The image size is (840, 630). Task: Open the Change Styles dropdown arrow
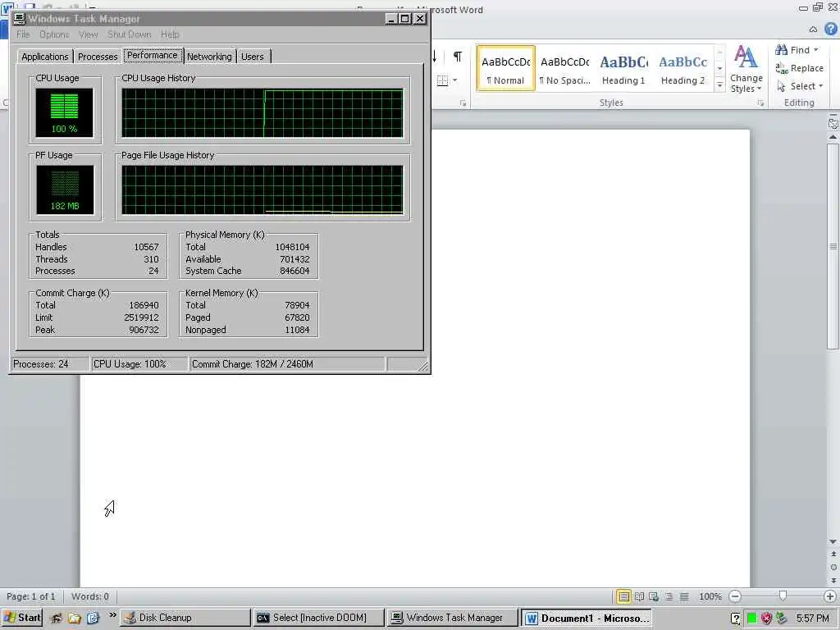click(x=759, y=89)
